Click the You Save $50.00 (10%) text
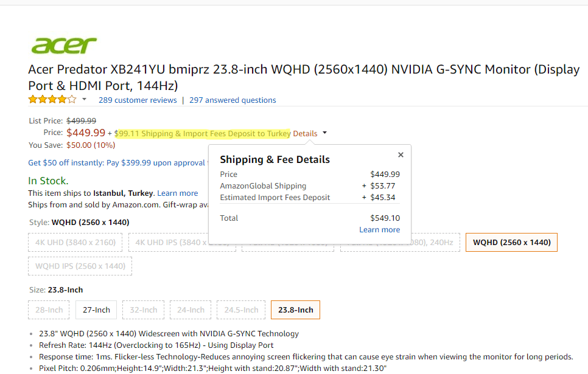588x374 pixels. point(72,145)
